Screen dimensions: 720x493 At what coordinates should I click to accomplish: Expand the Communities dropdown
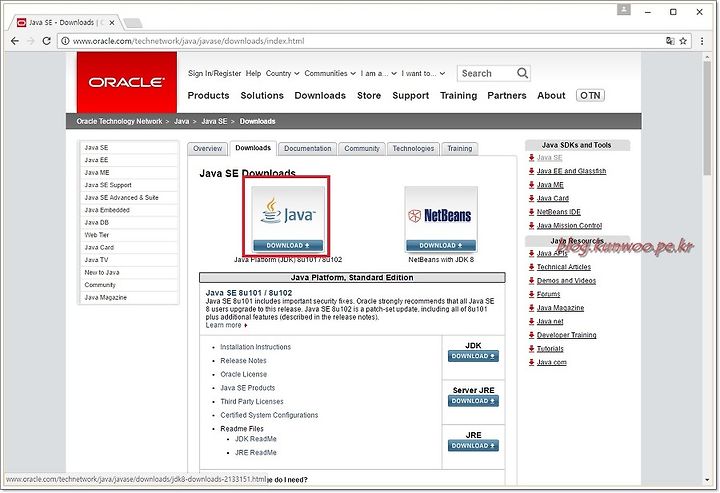330,73
